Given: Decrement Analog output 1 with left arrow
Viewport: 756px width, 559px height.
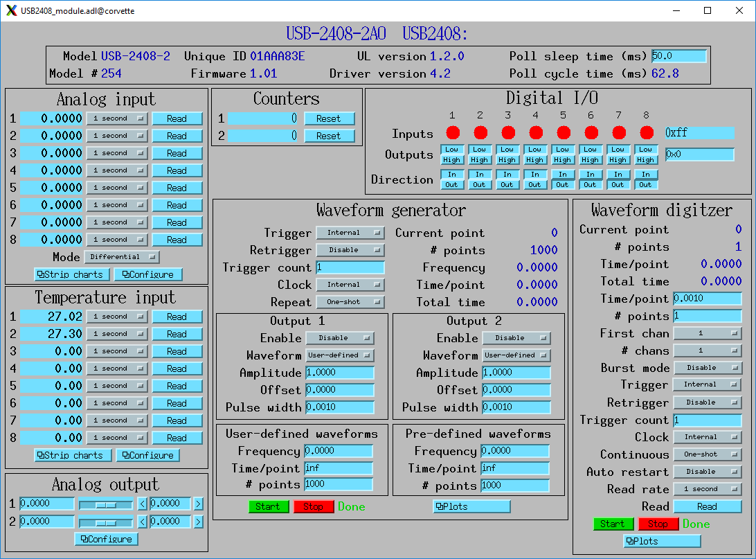Looking at the screenshot, I should click(x=142, y=504).
